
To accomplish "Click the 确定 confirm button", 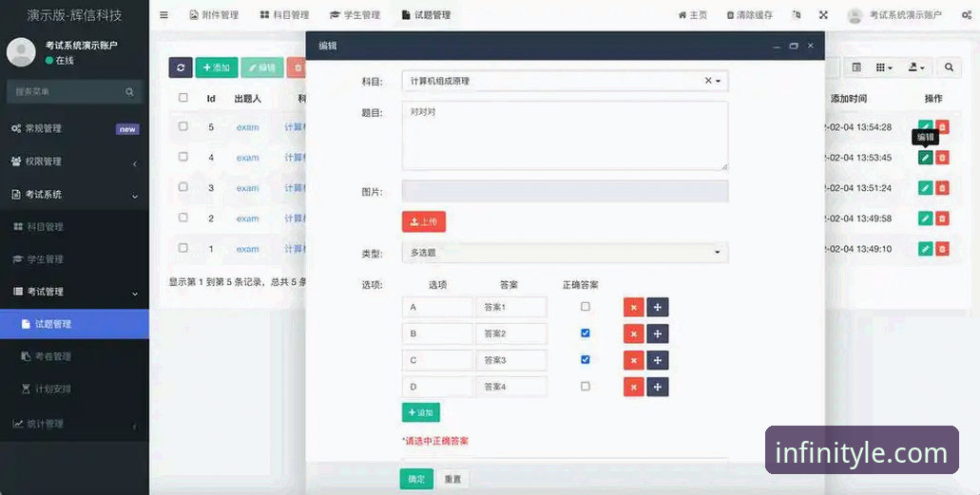I will (416, 479).
